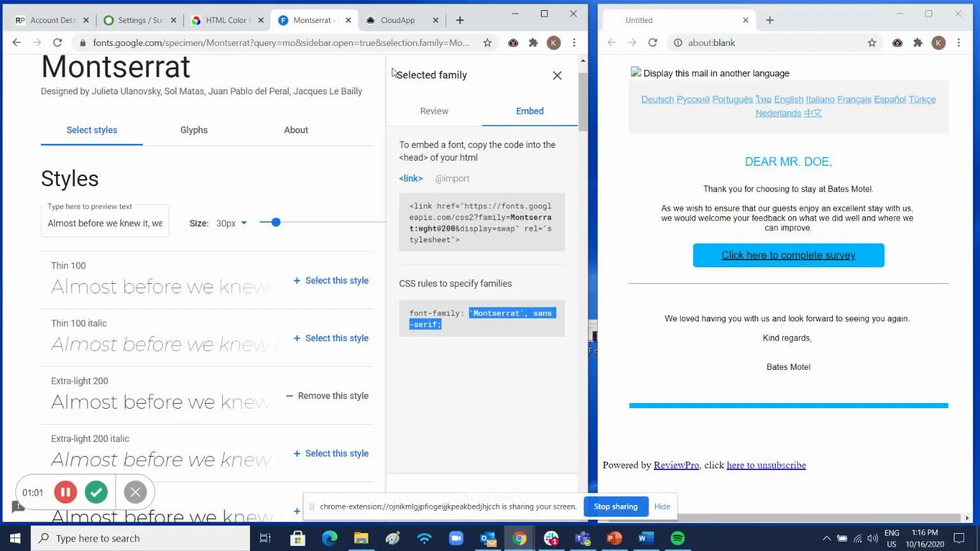Stop sharing the screen
Viewport: 980px width, 551px height.
616,506
